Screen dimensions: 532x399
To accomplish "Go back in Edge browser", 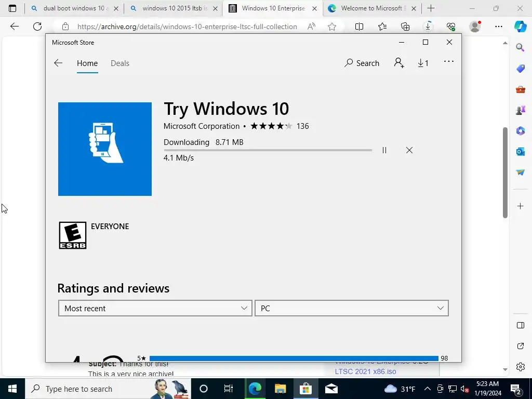I will coord(14,26).
